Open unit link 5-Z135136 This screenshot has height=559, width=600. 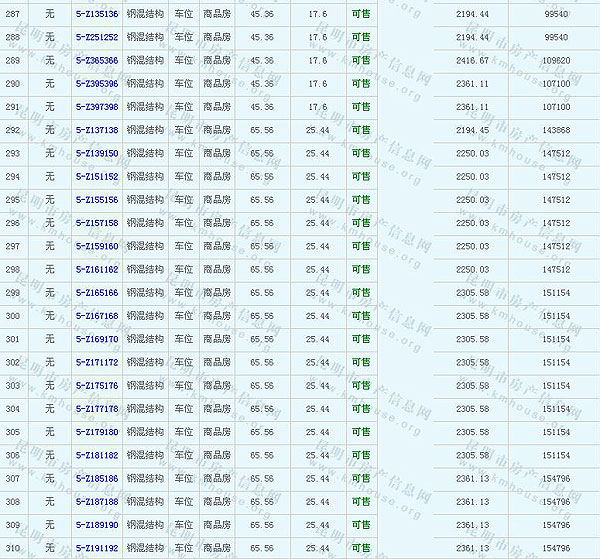point(96,15)
